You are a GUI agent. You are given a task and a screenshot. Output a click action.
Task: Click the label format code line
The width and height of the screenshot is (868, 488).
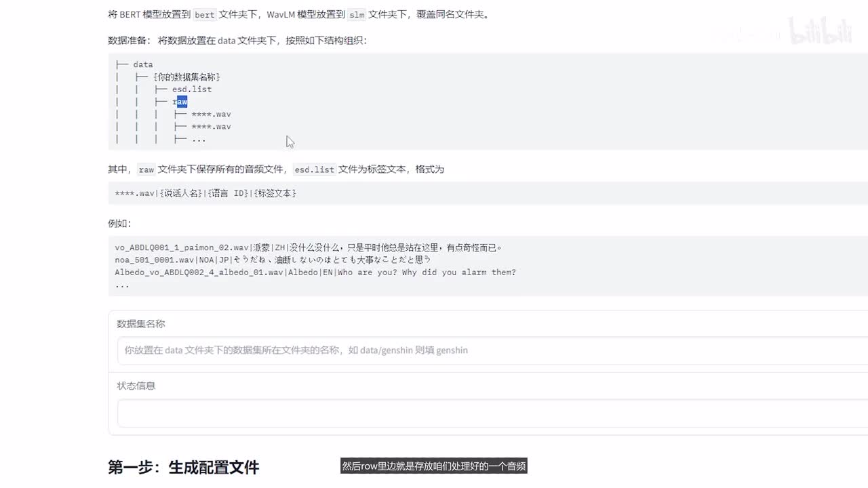(205, 193)
